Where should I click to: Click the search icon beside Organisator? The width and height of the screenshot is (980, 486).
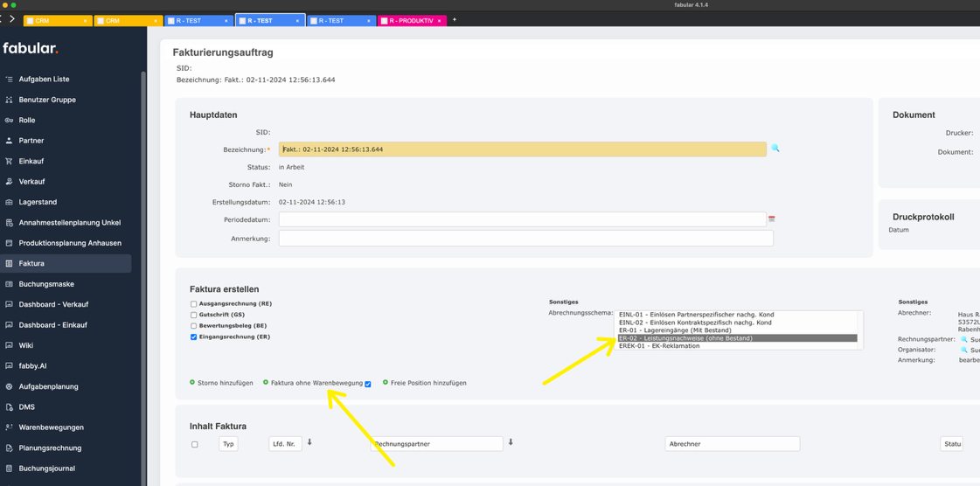(964, 350)
